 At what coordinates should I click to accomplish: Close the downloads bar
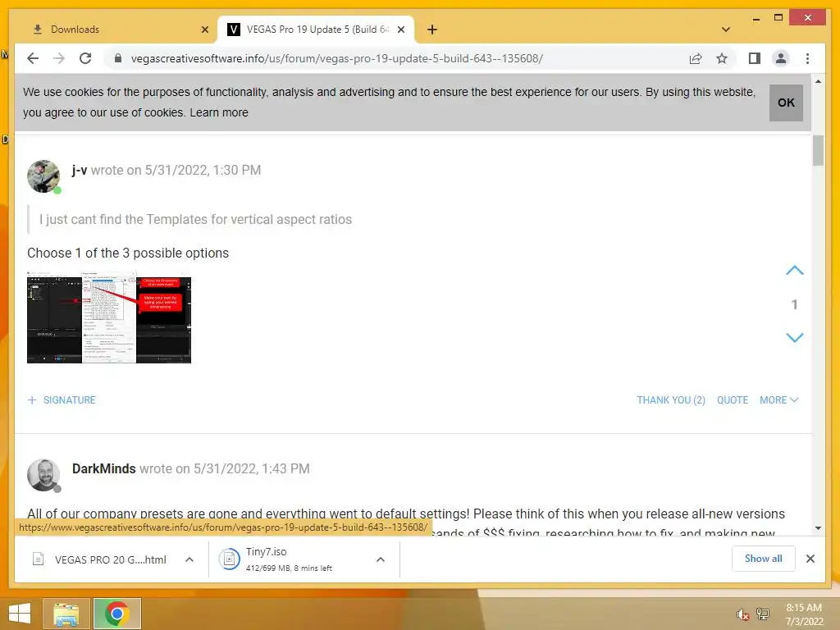tap(810, 559)
